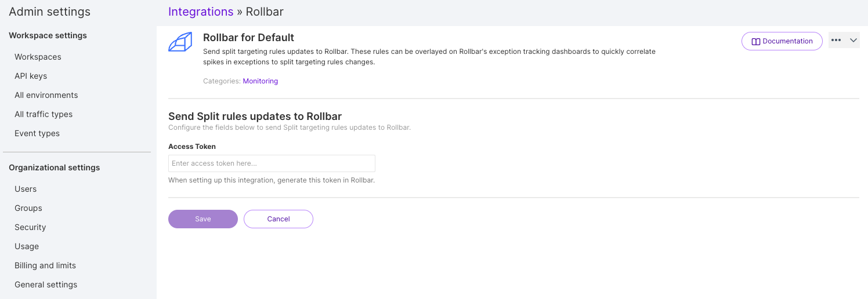Focus the Access Token input field
The height and width of the screenshot is (299, 868).
click(x=272, y=163)
